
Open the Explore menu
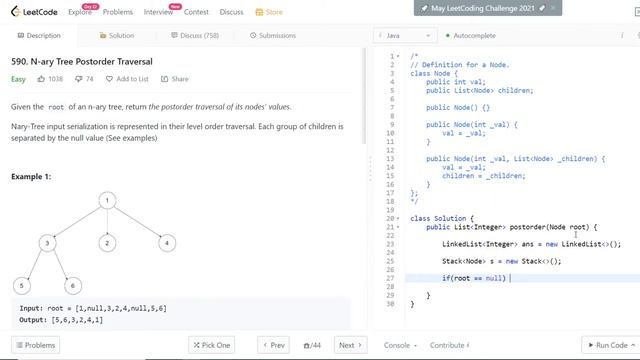tap(80, 12)
